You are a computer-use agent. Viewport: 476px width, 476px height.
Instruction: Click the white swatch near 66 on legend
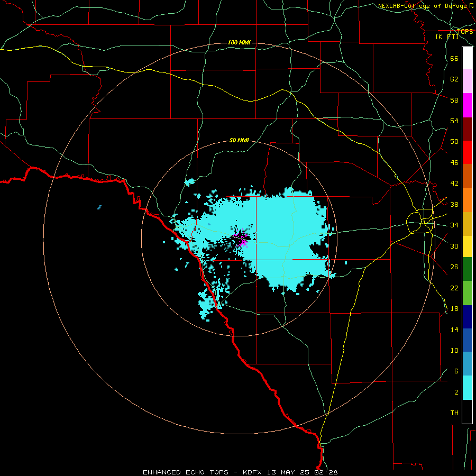point(467,58)
